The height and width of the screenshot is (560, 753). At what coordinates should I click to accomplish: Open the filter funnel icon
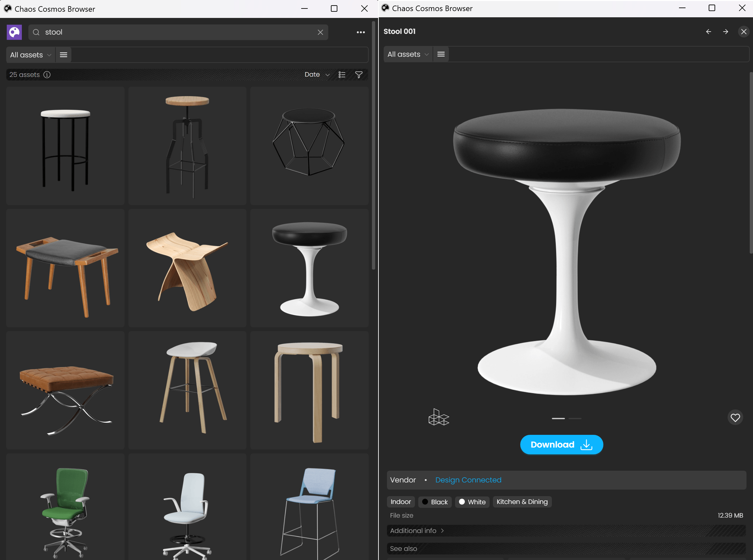(359, 75)
